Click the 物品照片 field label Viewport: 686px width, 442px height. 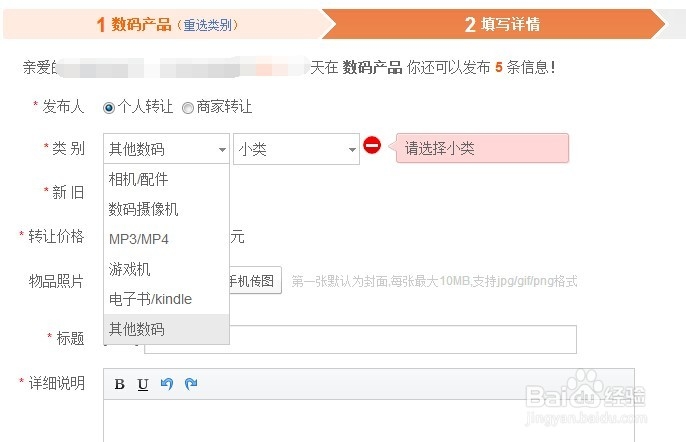click(x=56, y=281)
